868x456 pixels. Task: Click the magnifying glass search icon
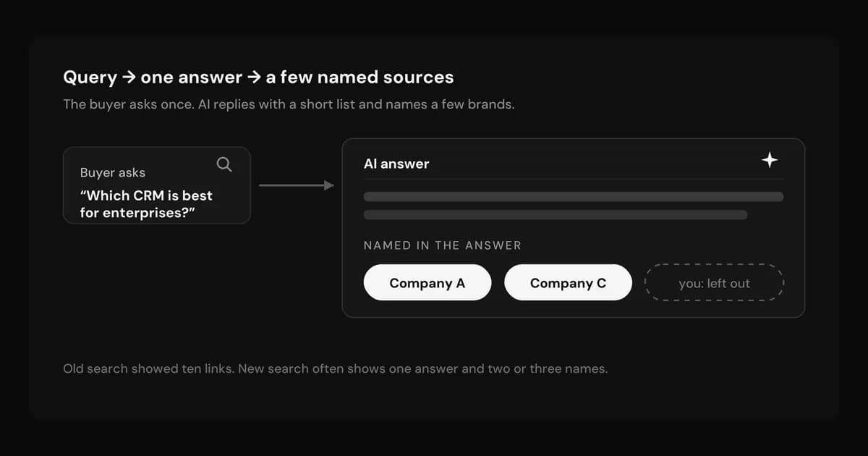[x=224, y=165]
